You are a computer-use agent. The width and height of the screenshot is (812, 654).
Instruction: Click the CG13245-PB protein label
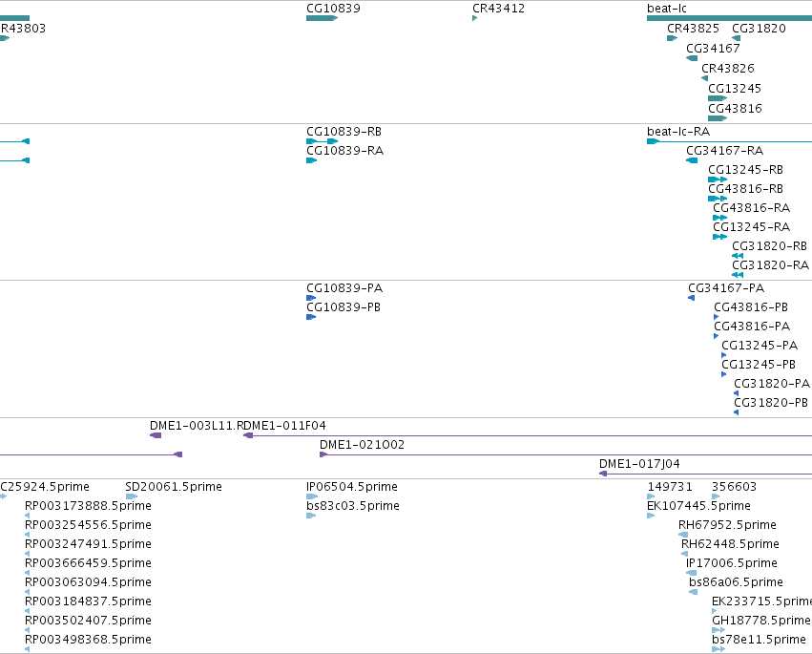(759, 365)
